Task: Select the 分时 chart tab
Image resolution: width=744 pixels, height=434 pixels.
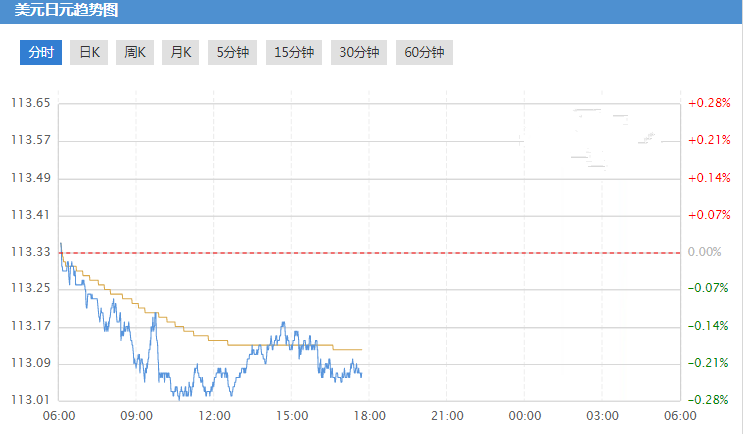Action: tap(41, 53)
